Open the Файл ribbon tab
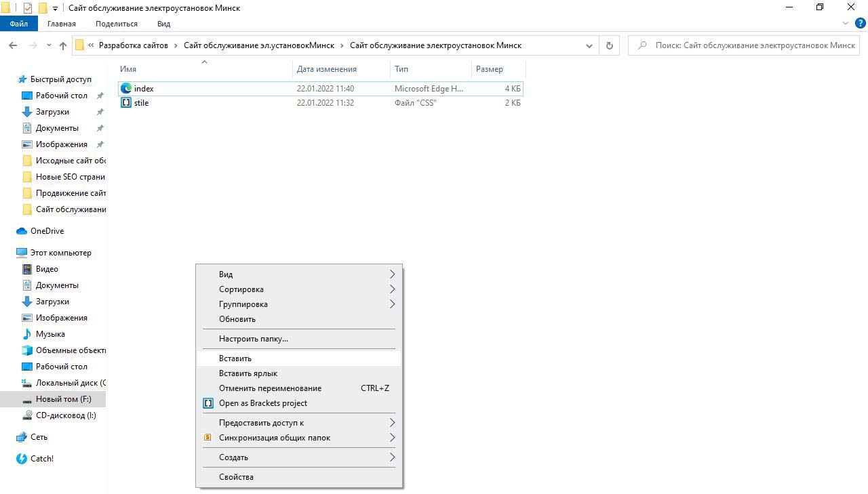Viewport: 868px width, 494px height. tap(18, 24)
